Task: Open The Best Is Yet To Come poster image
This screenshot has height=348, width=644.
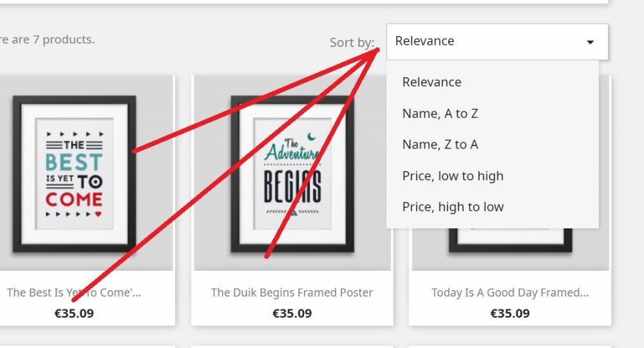Action: pyautogui.click(x=74, y=174)
